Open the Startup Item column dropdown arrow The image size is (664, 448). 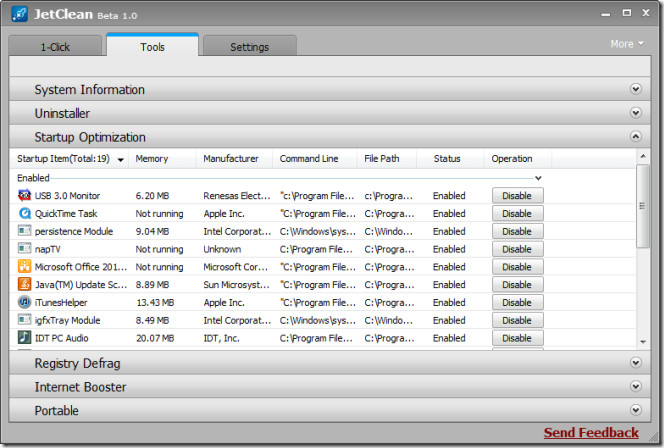(x=121, y=160)
